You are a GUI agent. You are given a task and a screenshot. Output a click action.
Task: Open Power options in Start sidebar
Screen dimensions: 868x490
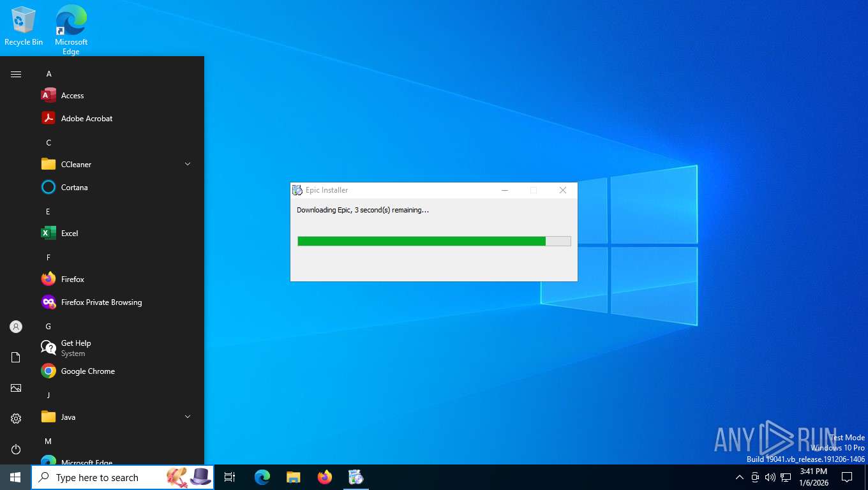(16, 449)
